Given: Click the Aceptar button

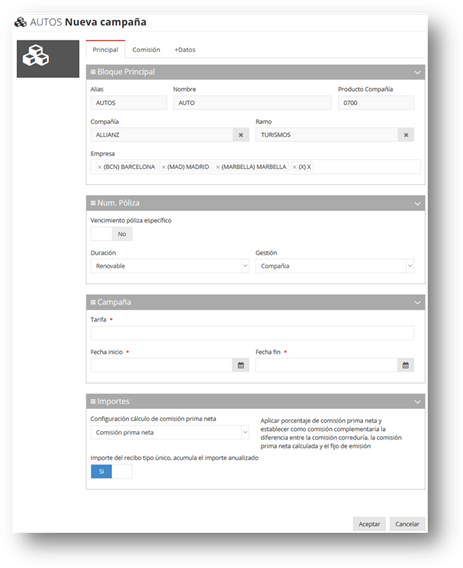Looking at the screenshot, I should coord(369,524).
